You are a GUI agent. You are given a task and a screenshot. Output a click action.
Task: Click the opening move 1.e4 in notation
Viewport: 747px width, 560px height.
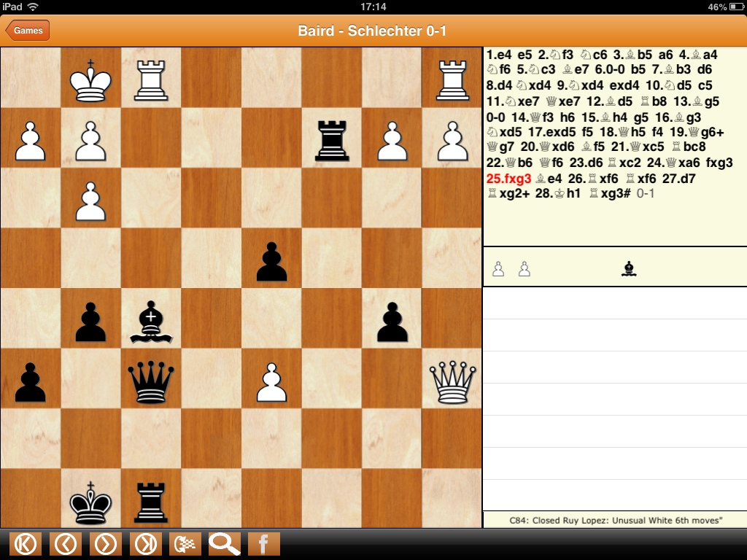click(x=500, y=55)
